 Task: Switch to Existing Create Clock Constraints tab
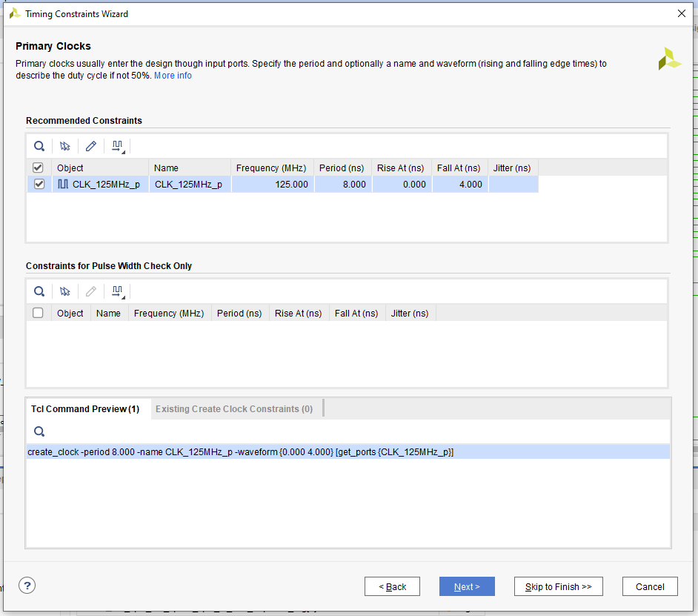pyautogui.click(x=234, y=409)
